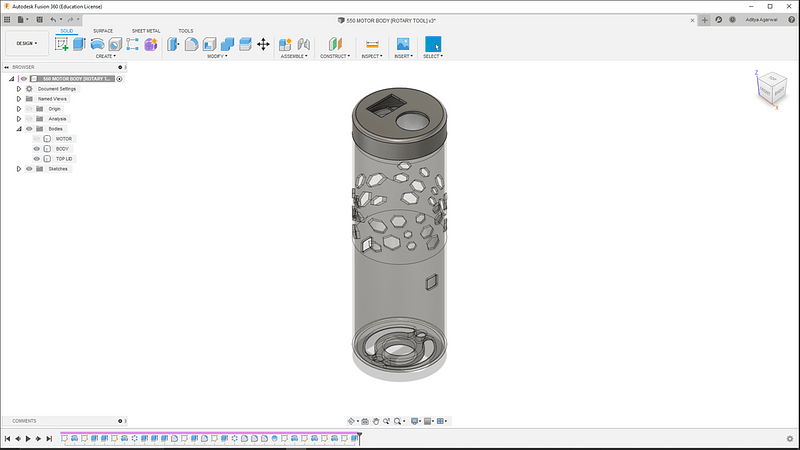Select the Revolve tool
800x450 pixels.
[x=97, y=44]
